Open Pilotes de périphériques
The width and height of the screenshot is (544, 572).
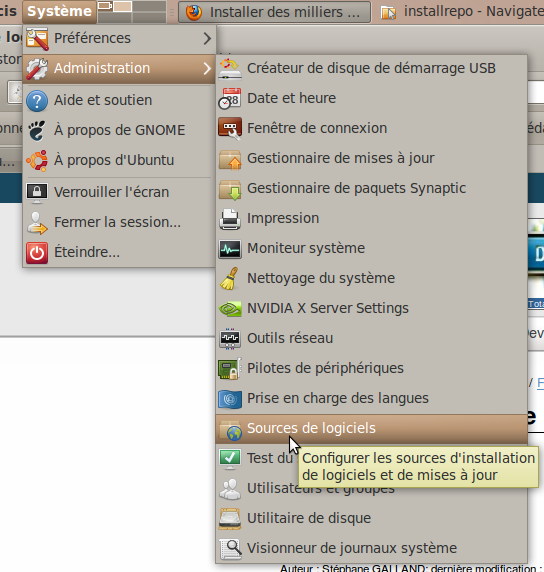click(x=371, y=368)
